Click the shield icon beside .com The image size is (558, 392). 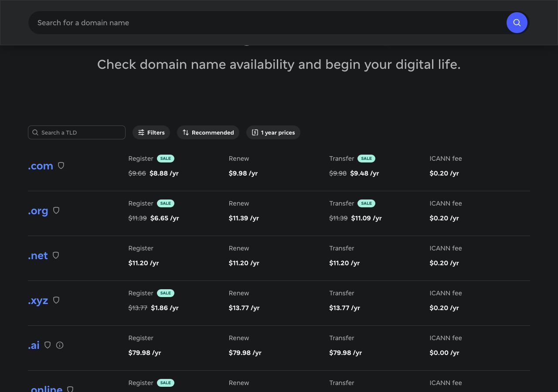pyautogui.click(x=61, y=166)
